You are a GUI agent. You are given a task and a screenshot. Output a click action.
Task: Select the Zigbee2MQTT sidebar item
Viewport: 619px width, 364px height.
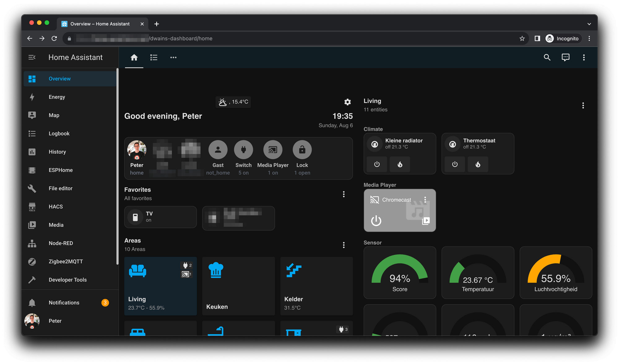pos(66,261)
